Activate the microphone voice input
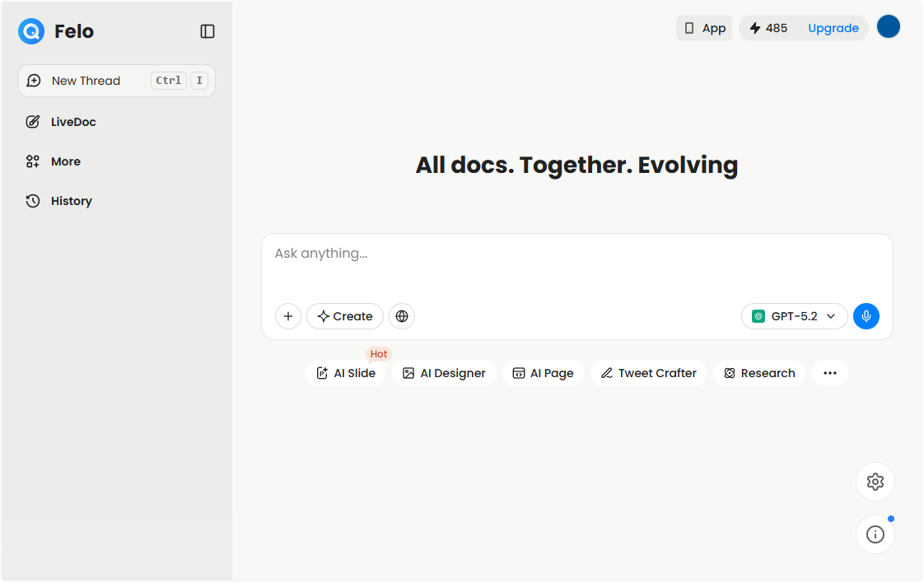The height and width of the screenshot is (583, 924). point(866,316)
